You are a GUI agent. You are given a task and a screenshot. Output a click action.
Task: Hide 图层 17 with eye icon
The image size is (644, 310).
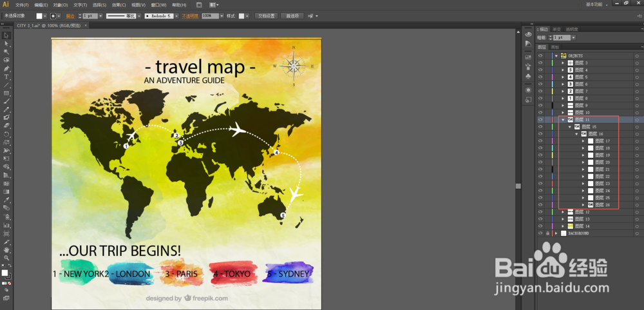click(540, 141)
